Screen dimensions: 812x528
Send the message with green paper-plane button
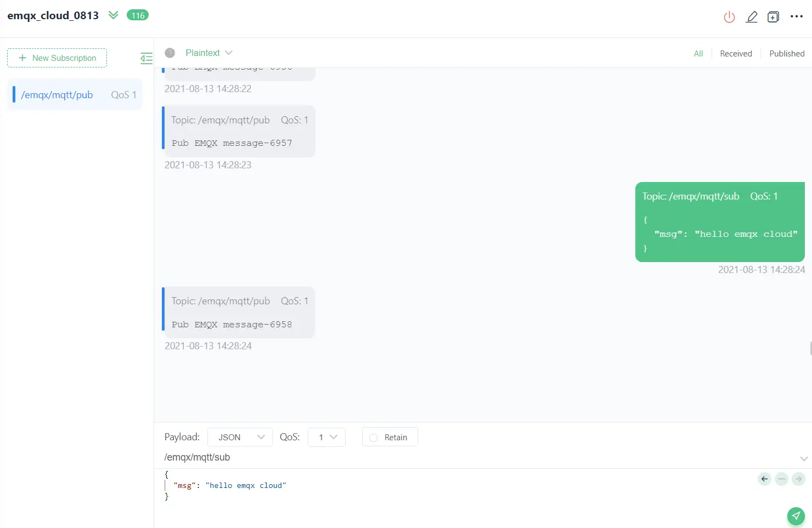pyautogui.click(x=796, y=515)
